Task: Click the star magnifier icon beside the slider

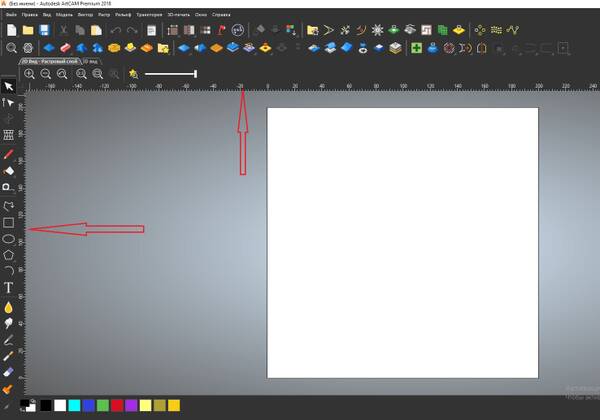Action: coord(134,74)
